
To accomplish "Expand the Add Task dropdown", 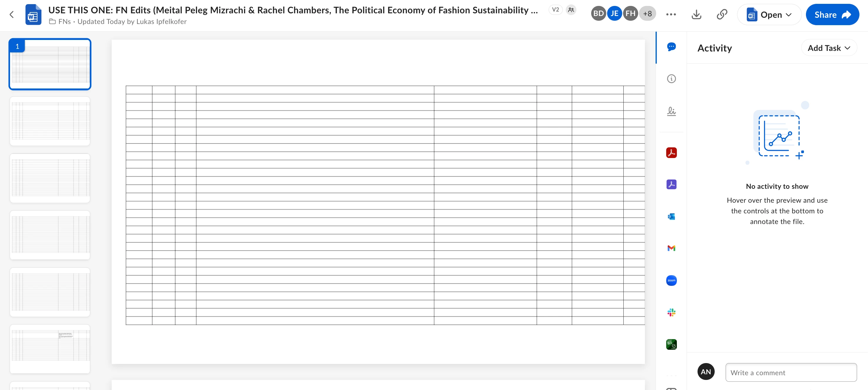I will [829, 48].
